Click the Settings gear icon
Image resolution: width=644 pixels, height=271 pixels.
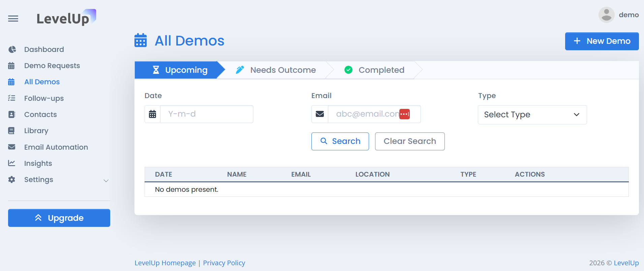coord(12,180)
